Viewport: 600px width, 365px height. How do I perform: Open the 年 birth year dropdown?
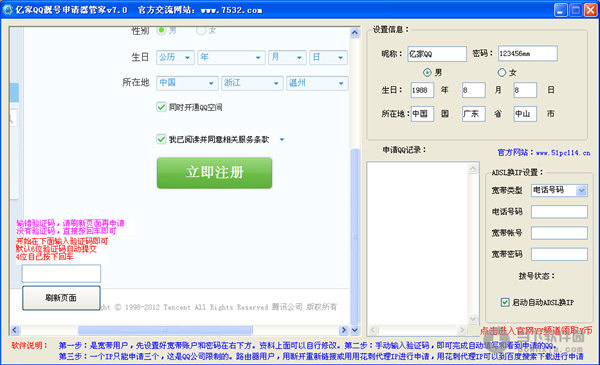[x=231, y=57]
